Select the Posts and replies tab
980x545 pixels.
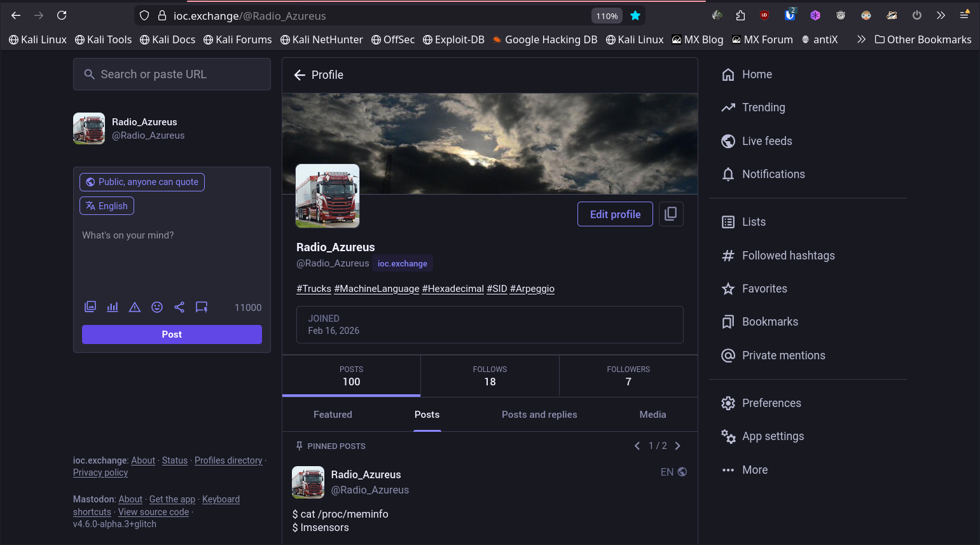[539, 415]
